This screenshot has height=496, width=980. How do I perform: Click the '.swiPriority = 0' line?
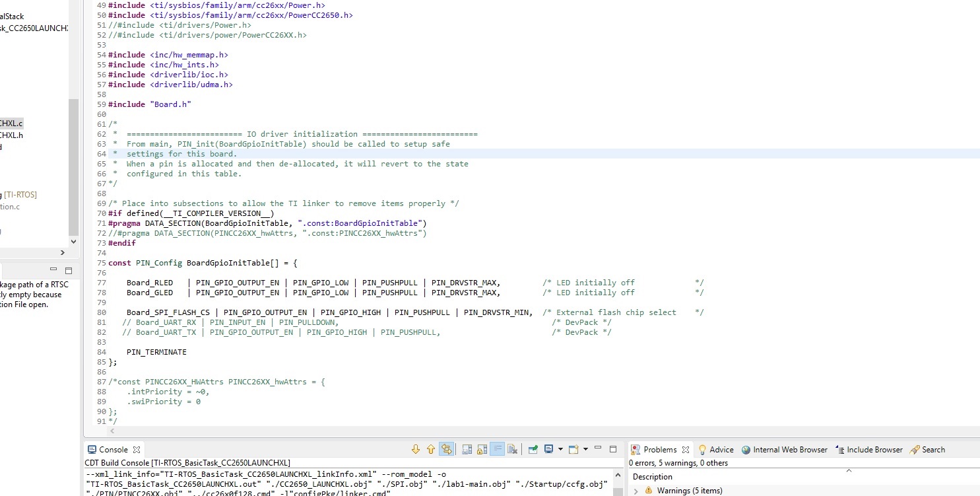[164, 402]
